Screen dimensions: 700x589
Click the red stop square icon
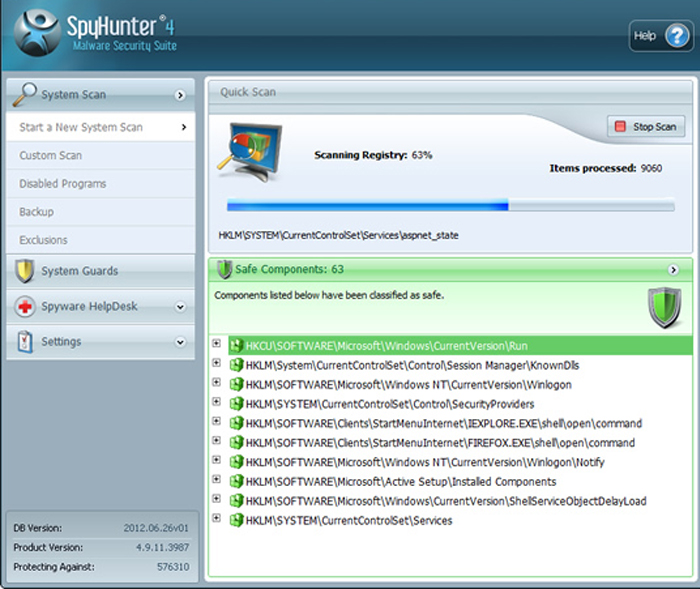(x=620, y=126)
